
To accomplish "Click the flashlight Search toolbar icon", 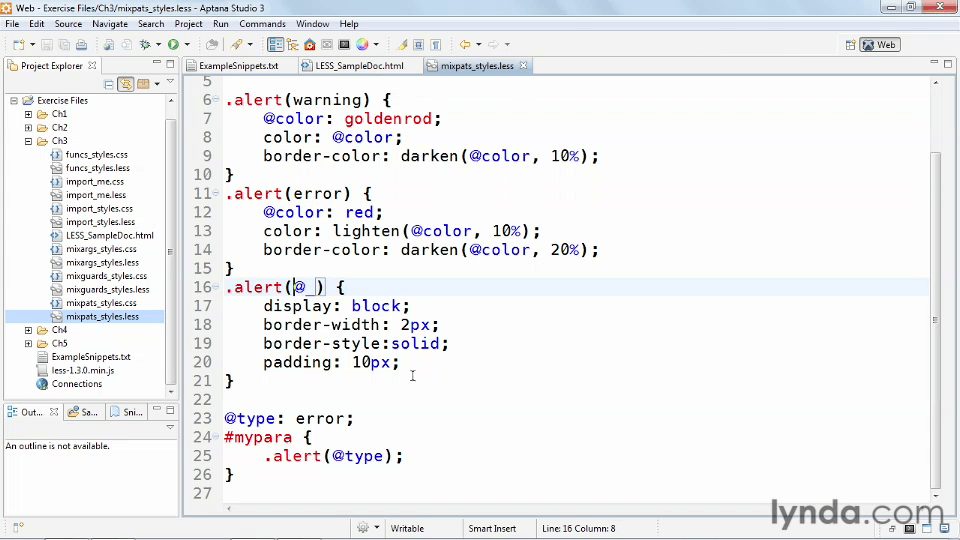I will [237, 45].
